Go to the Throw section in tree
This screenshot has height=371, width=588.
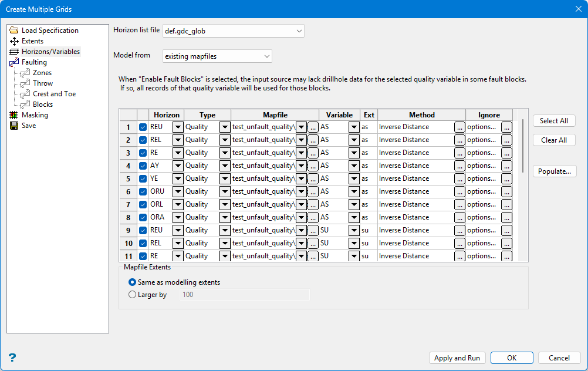[x=43, y=83]
